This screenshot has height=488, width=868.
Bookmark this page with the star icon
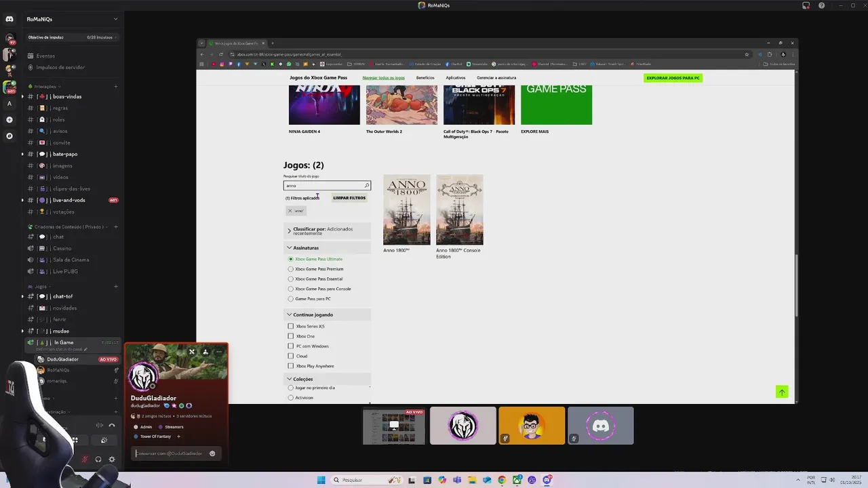click(747, 54)
